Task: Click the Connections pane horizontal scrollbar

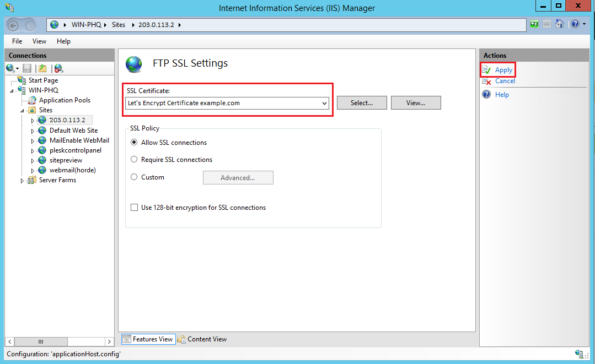Action: point(59,341)
